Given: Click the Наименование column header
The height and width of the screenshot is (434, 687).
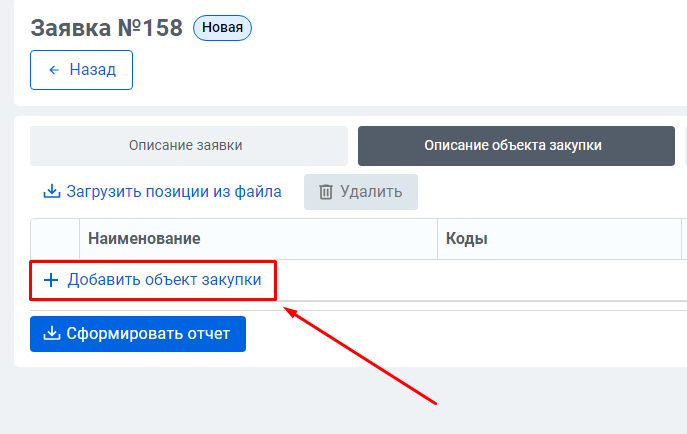Looking at the screenshot, I should tap(259, 239).
